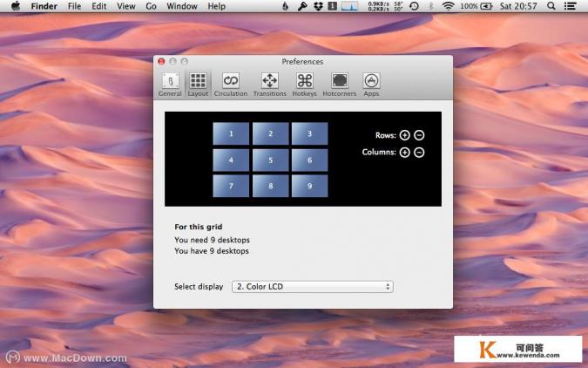The height and width of the screenshot is (368, 588).
Task: Click the "You have 9 desktops" text
Action: pos(212,251)
